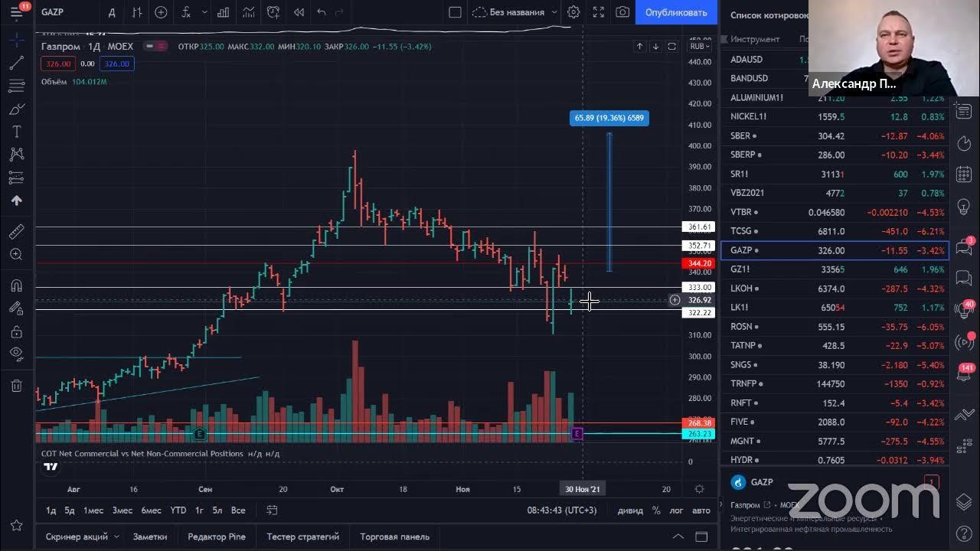This screenshot has height=551, width=980.
Task: Open time axis settings gear
Action: 699,489
